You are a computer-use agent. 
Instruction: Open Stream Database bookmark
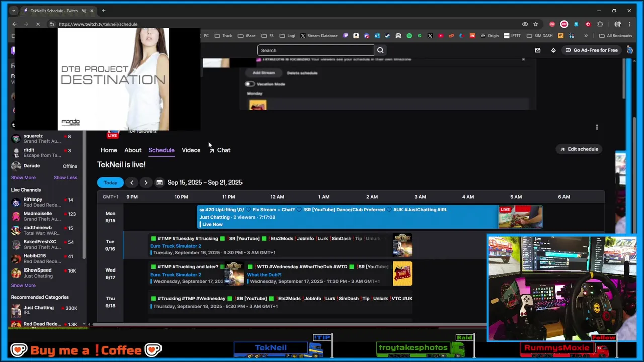[318, 36]
